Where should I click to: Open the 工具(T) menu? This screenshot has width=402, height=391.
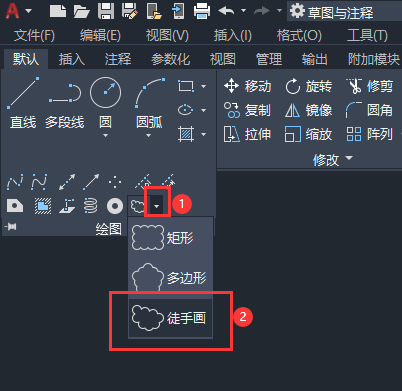pyautogui.click(x=367, y=35)
